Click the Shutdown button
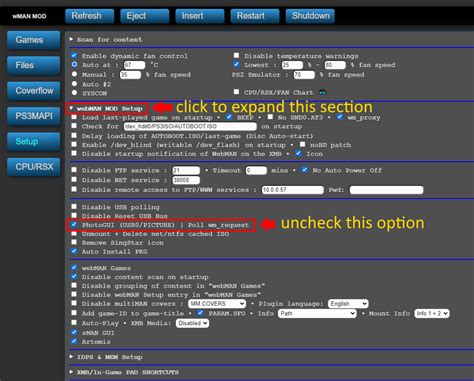The image size is (474, 381). (x=310, y=16)
